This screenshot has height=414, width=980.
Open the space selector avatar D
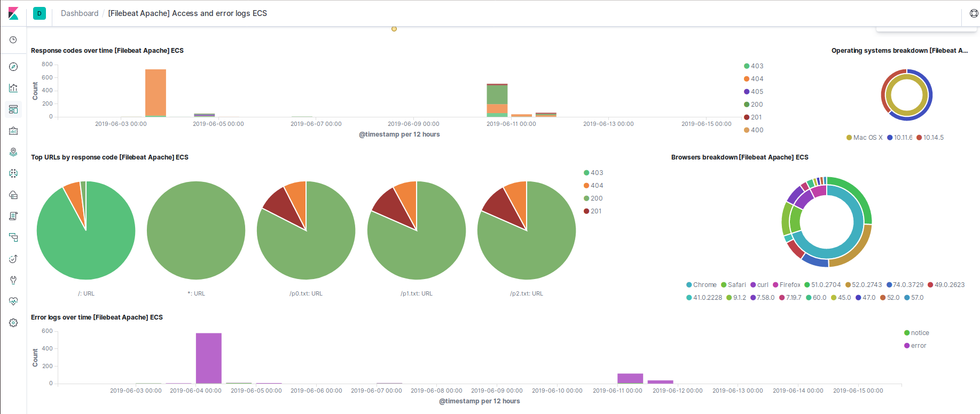click(40, 13)
